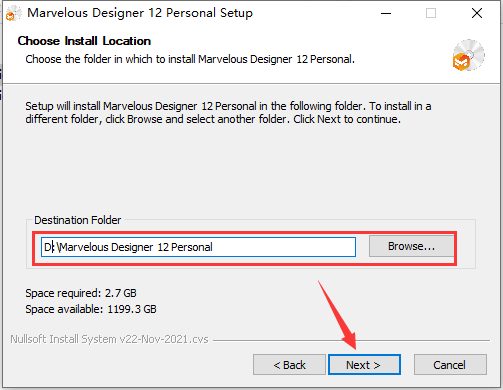This screenshot has width=503, height=390.
Task: Click the Space required 2.7 GB text
Action: [x=81, y=293]
